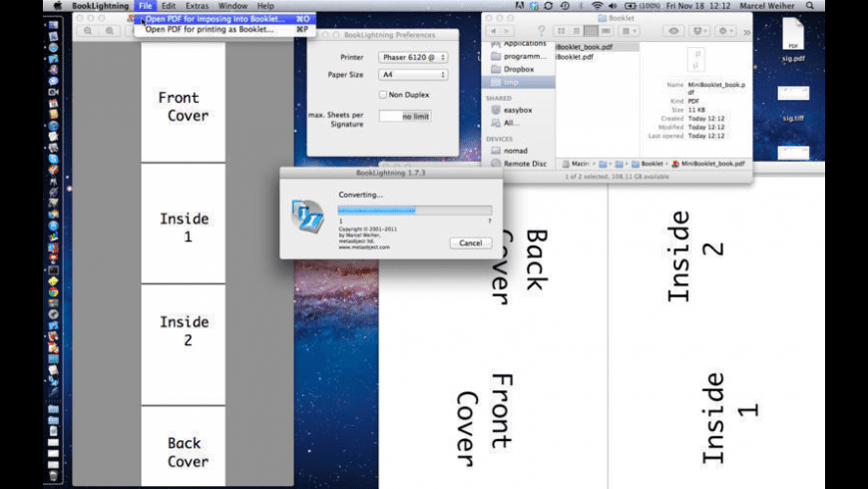Click the Converting progress bar
This screenshot has width=868, height=489.
coord(415,210)
